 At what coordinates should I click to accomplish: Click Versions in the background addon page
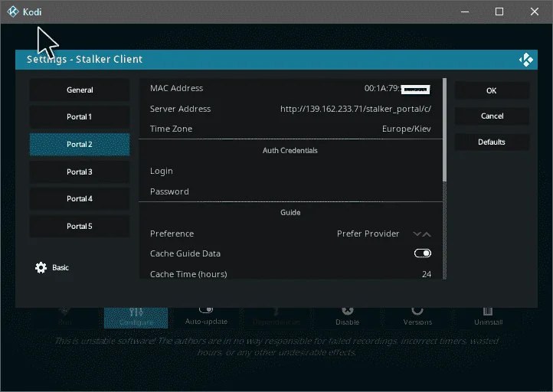coord(417,318)
